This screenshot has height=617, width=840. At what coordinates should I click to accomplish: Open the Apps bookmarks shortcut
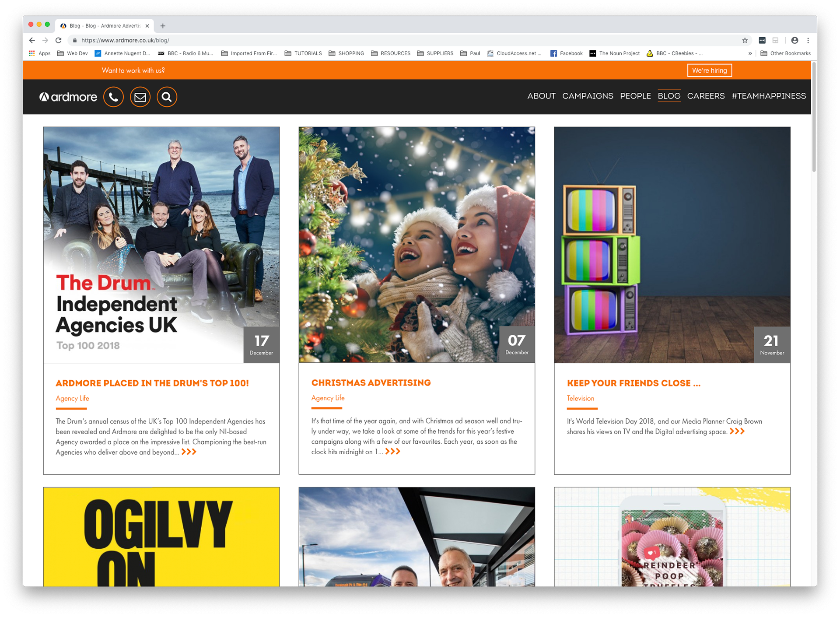40,53
